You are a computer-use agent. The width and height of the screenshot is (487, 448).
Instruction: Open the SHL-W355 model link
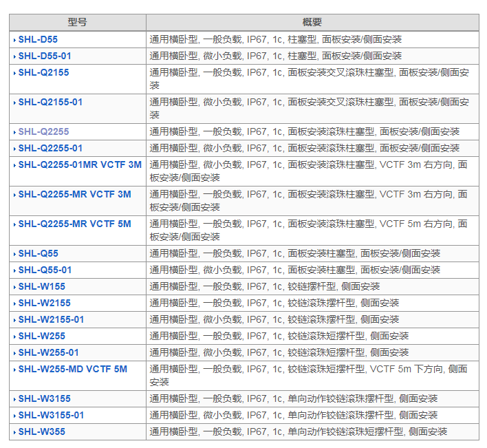(42, 431)
